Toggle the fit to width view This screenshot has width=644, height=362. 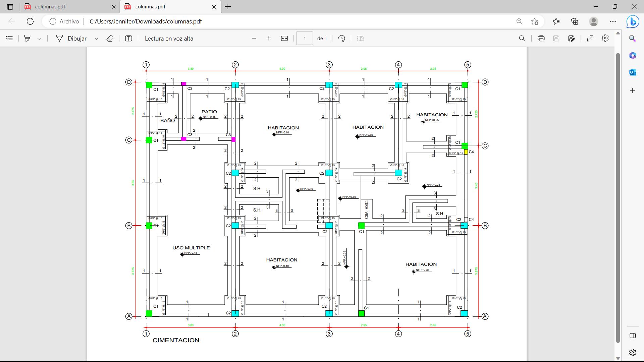[x=284, y=39]
